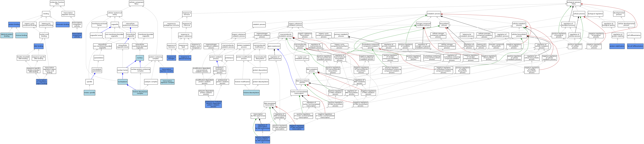The width and height of the screenshot is (644, 144).
Task: Click the 'response to endogenous stimulus' node
Action: (171, 24)
